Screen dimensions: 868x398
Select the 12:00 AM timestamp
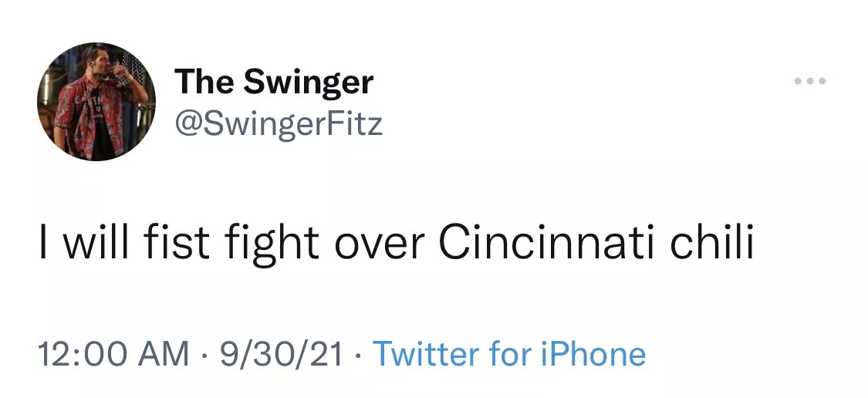click(113, 354)
